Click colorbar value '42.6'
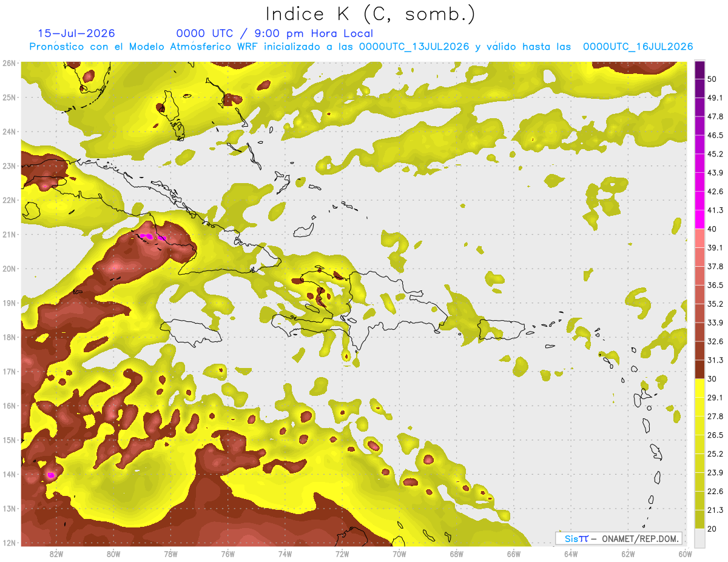The width and height of the screenshot is (728, 562). point(715,191)
